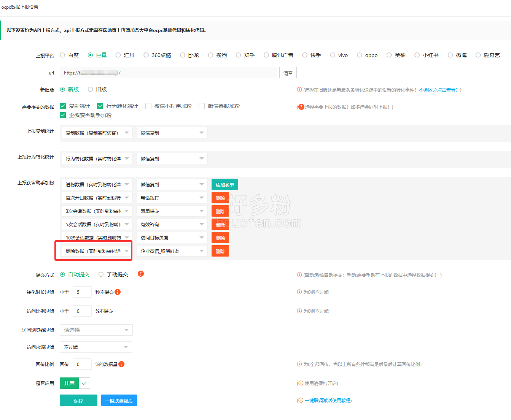Click the question icon after 秒不提交

point(118,292)
